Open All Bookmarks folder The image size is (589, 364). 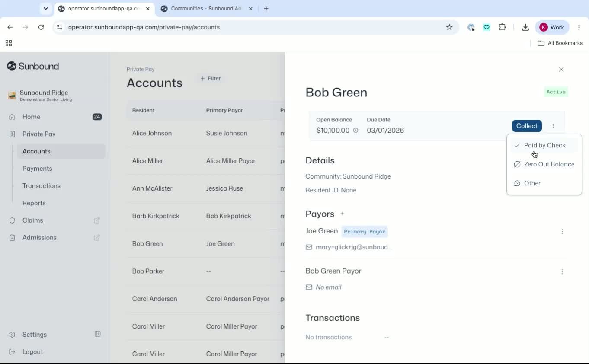pyautogui.click(x=560, y=43)
